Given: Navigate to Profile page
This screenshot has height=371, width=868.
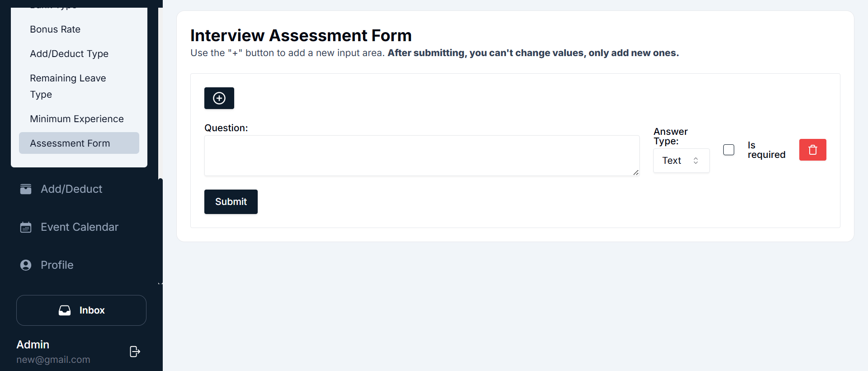Looking at the screenshot, I should click(x=57, y=265).
